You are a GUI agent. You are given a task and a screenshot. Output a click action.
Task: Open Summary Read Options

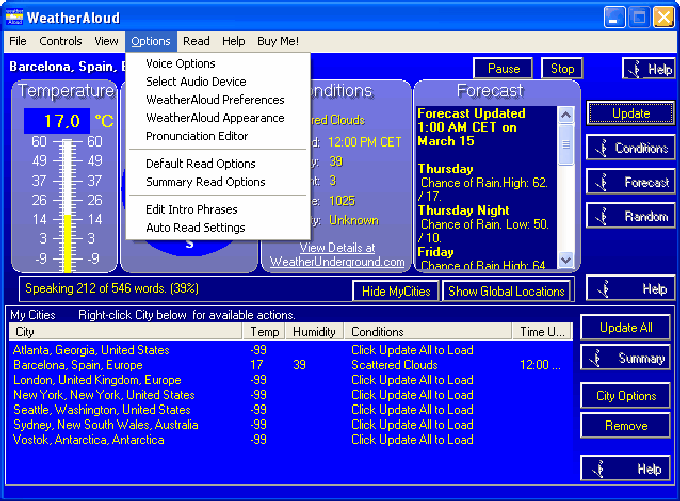pyautogui.click(x=206, y=182)
